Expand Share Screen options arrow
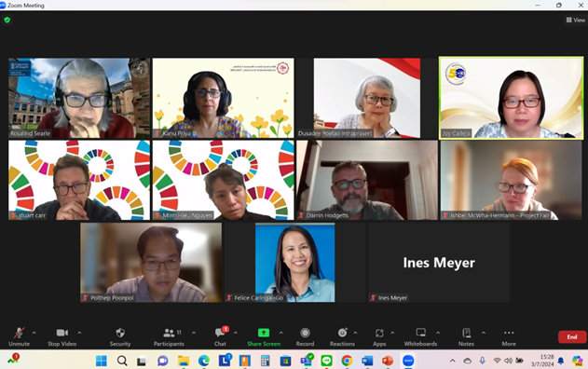Image resolution: width=588 pixels, height=369 pixels. 280,333
